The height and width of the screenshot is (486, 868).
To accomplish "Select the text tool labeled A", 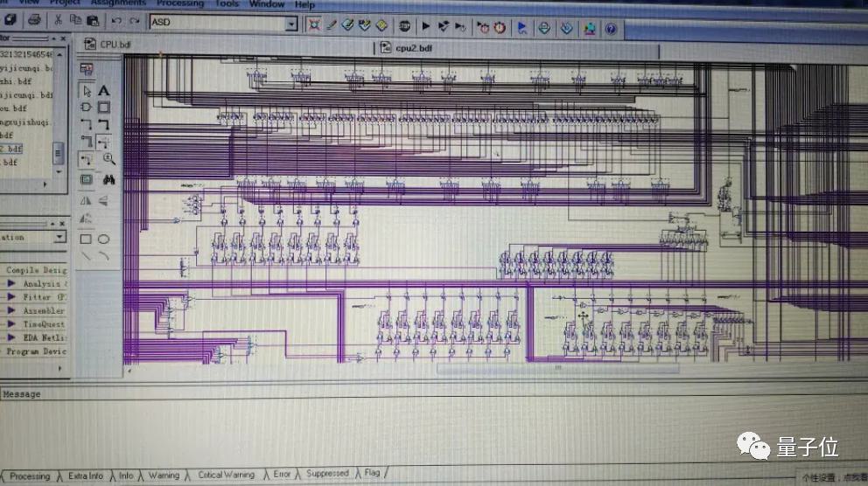I will (103, 91).
